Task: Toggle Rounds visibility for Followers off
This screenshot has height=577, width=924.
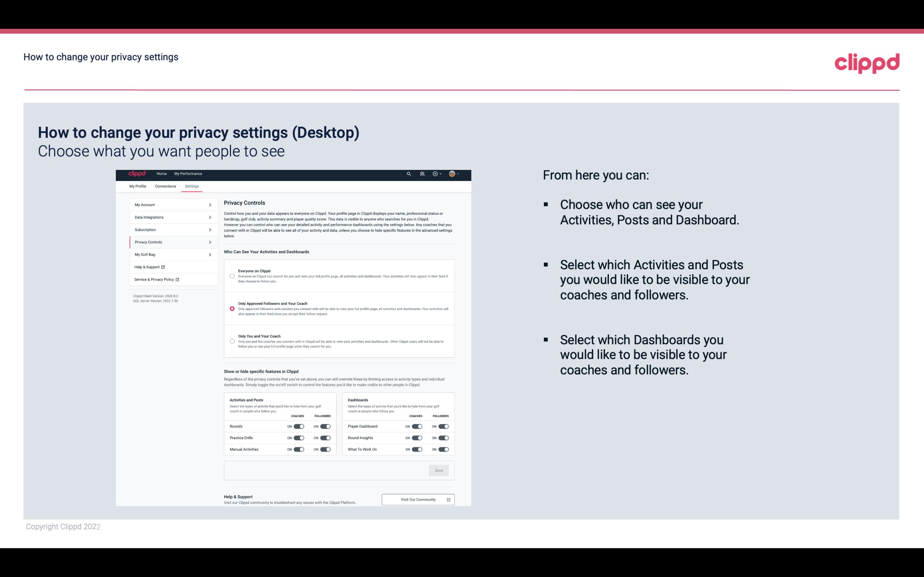Action: pos(325,426)
